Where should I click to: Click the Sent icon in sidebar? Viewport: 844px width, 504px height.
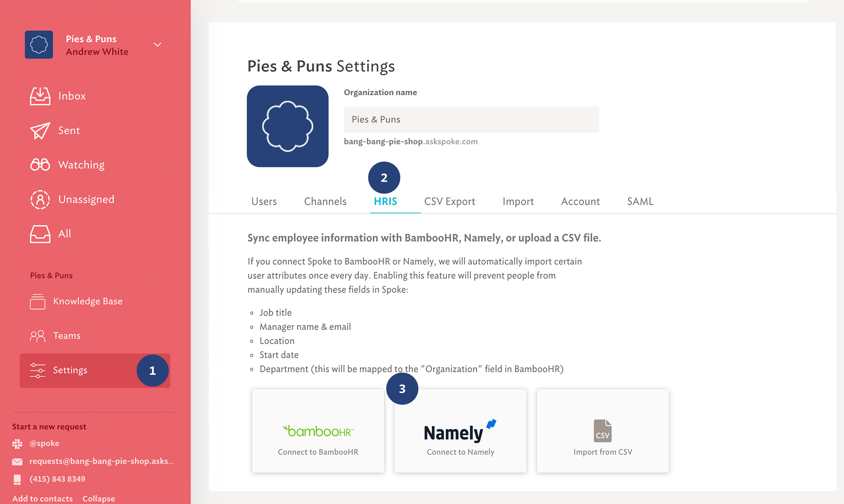tap(40, 130)
